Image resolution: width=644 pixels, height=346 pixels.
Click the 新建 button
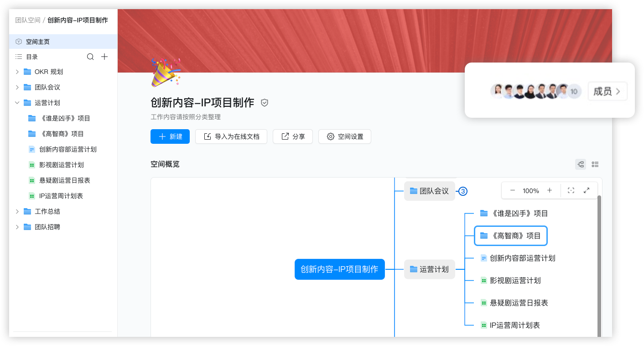(x=170, y=136)
